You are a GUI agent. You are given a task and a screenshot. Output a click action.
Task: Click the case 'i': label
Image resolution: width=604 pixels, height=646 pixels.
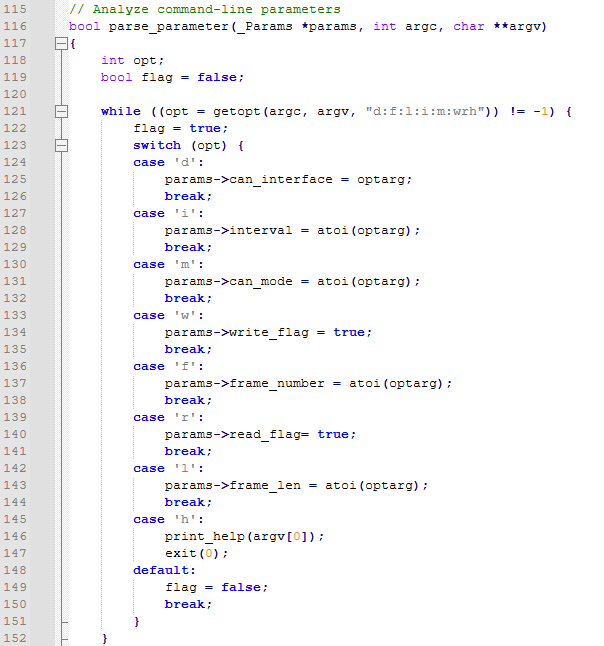click(x=168, y=213)
